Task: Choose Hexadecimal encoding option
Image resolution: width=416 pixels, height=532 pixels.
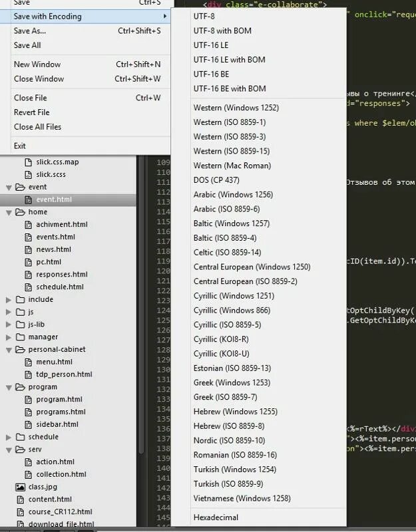Action: point(258,517)
